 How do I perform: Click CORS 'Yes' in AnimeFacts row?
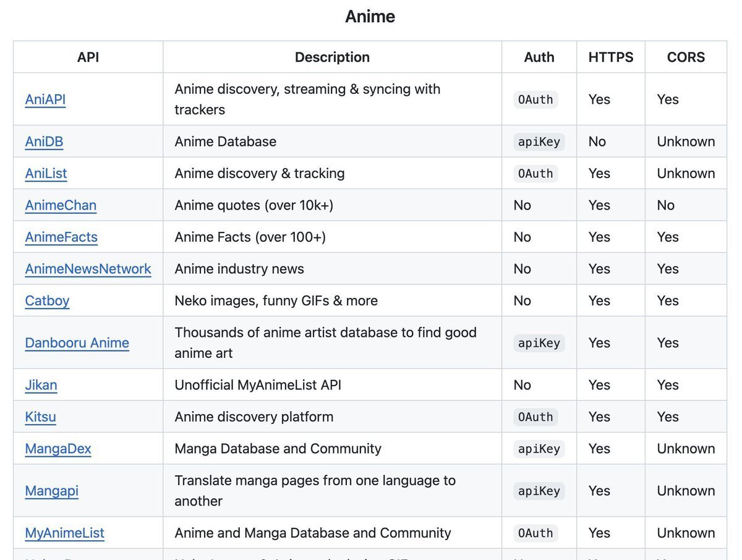(668, 237)
